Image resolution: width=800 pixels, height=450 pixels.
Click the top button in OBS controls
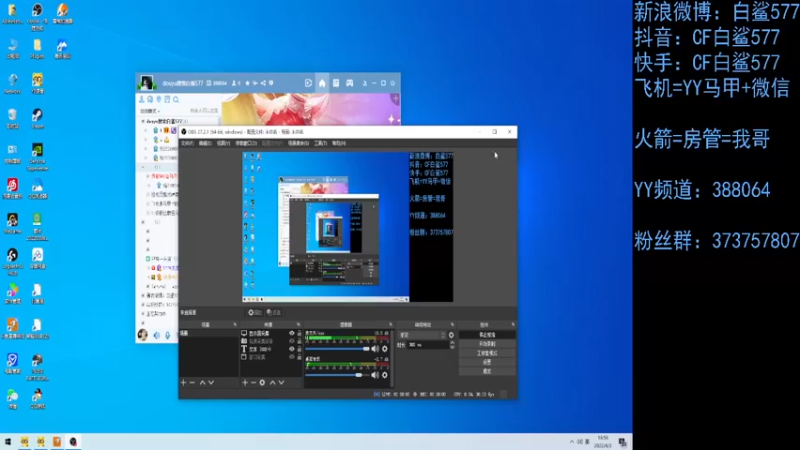[x=487, y=335]
